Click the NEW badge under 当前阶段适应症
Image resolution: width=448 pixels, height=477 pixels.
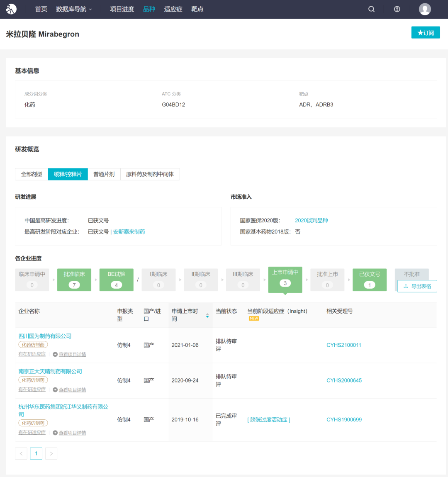[254, 319]
